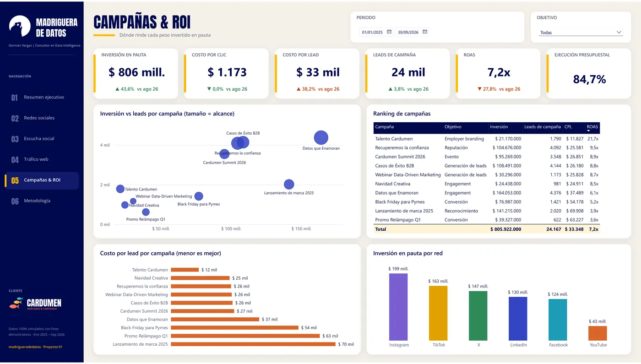
Task: Select the 05 Campañas & ROI page
Action: tap(42, 180)
